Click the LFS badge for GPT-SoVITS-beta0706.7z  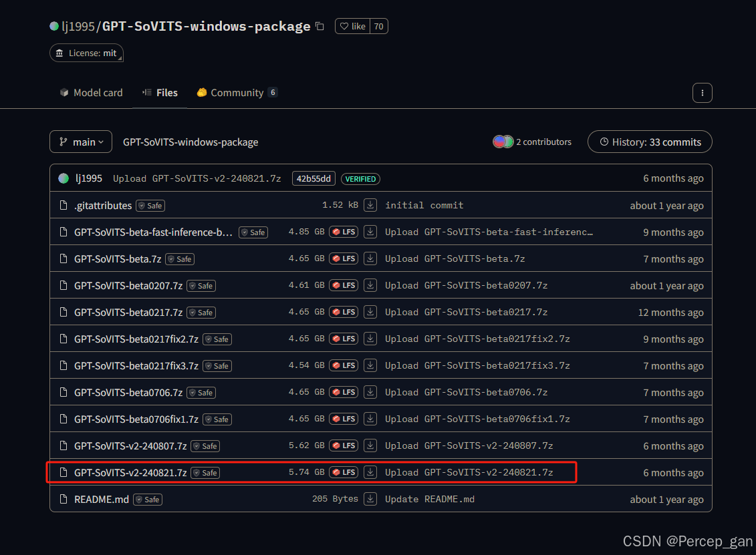(344, 392)
